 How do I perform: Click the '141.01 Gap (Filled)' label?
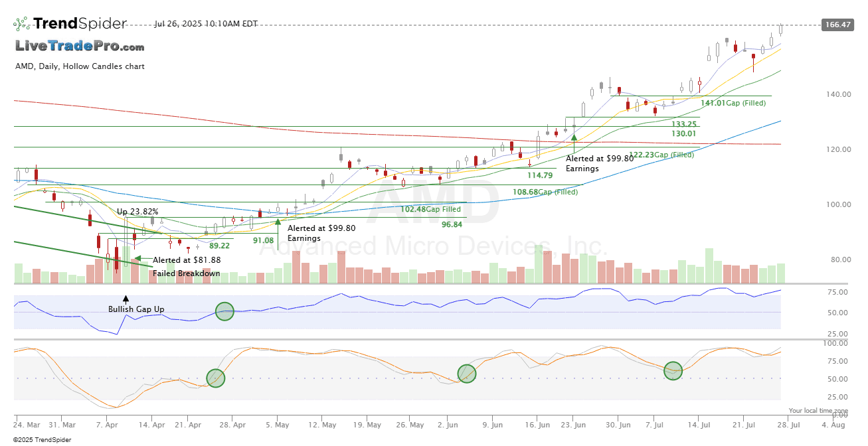pyautogui.click(x=733, y=103)
